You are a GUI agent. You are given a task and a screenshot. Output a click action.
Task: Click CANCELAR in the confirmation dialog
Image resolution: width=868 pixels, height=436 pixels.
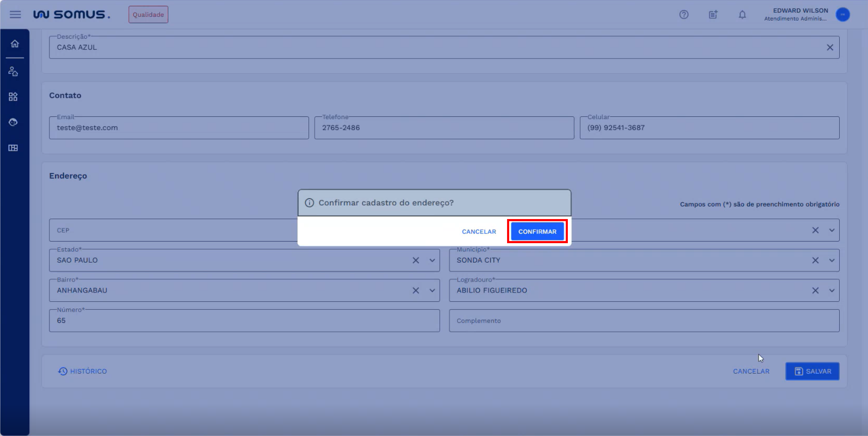(x=479, y=232)
